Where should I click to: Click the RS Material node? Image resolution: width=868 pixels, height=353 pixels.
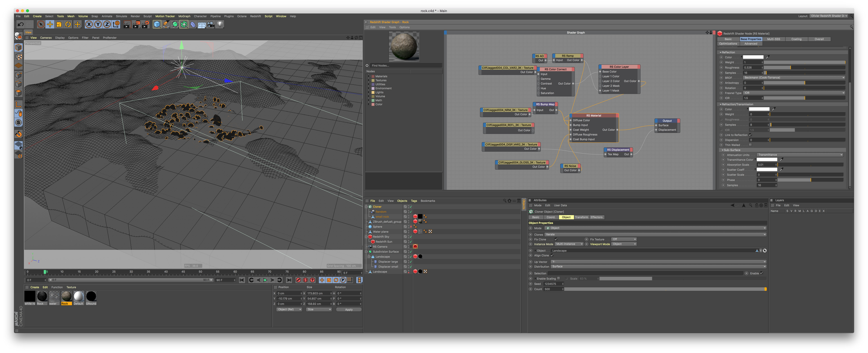593,128
